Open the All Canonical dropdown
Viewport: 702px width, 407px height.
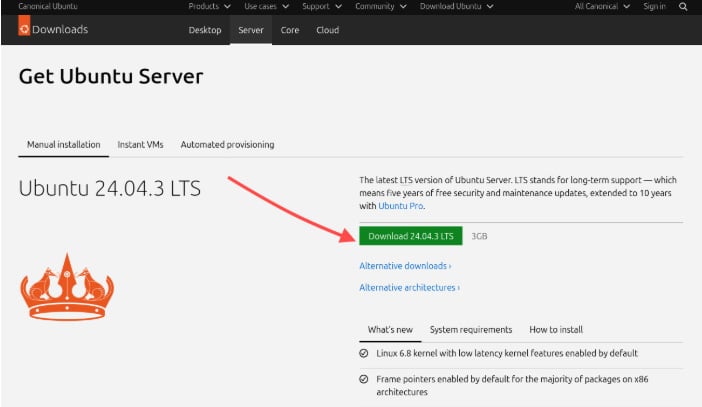tap(602, 6)
